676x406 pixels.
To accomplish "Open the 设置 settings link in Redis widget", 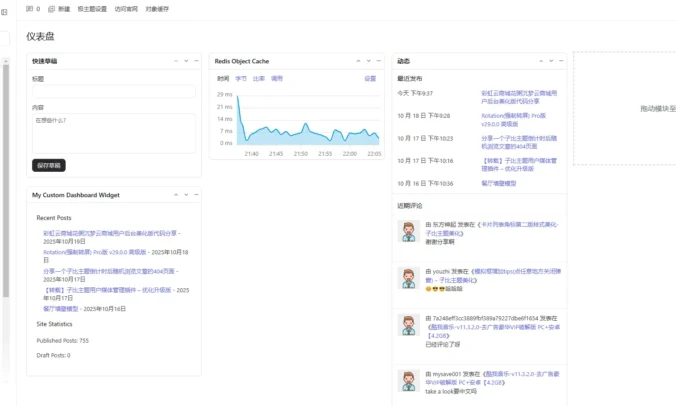I will coord(370,78).
